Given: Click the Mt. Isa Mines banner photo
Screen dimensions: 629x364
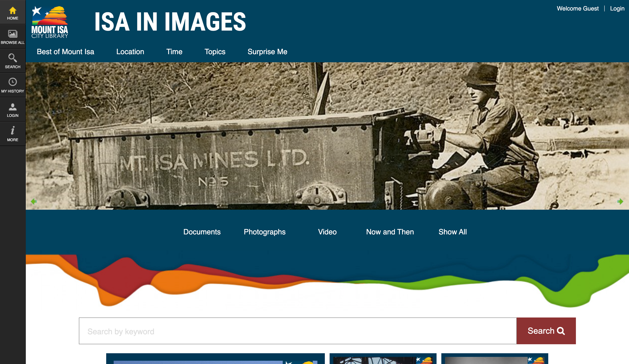Looking at the screenshot, I should pyautogui.click(x=327, y=136).
